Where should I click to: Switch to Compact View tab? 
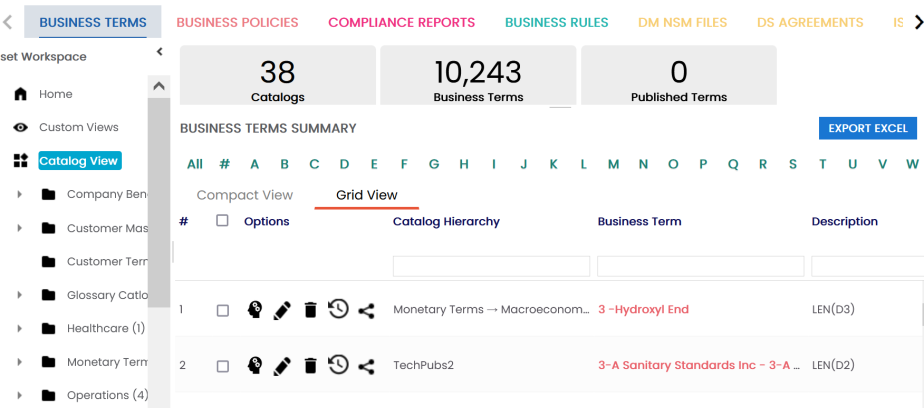pos(244,195)
